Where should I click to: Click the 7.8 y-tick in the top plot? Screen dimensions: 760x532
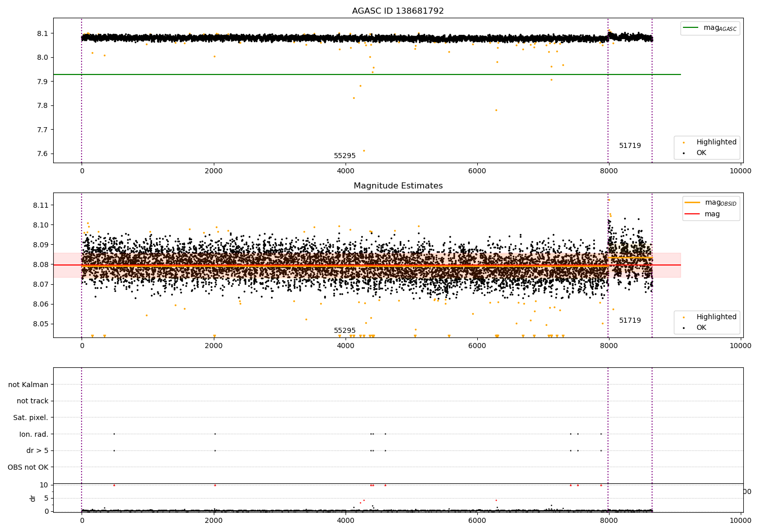(43, 106)
